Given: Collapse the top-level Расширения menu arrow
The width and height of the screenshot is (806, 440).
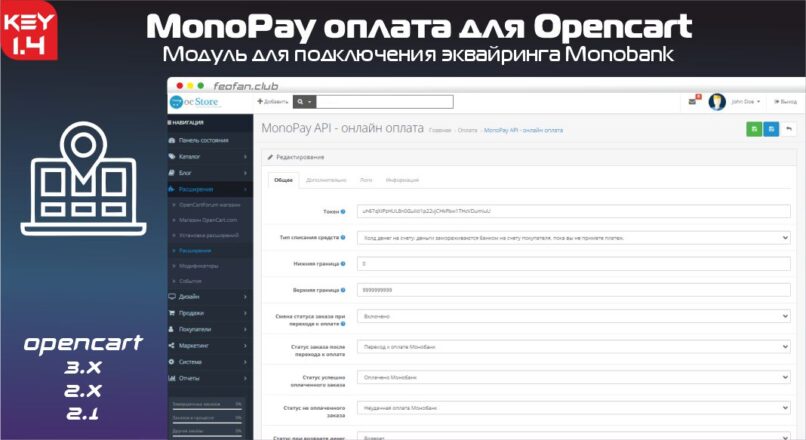Looking at the screenshot, I should (x=245, y=189).
